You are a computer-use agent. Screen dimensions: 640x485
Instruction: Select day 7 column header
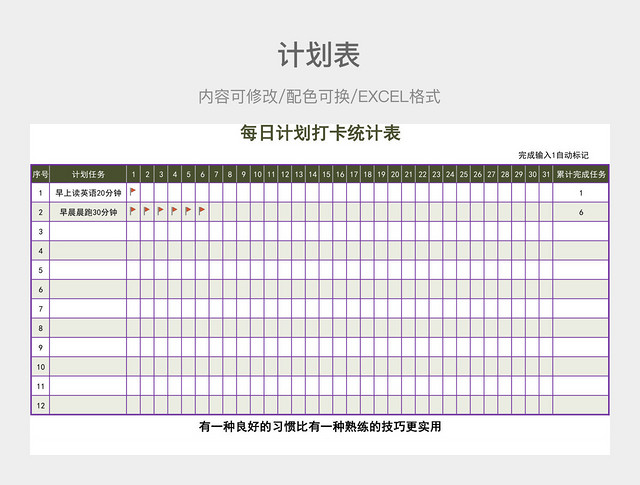[216, 174]
